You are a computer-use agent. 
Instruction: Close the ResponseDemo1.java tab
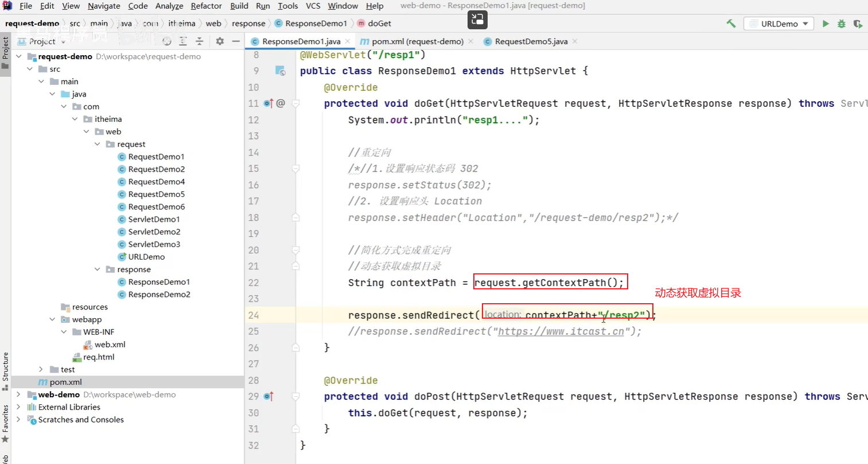tap(348, 41)
